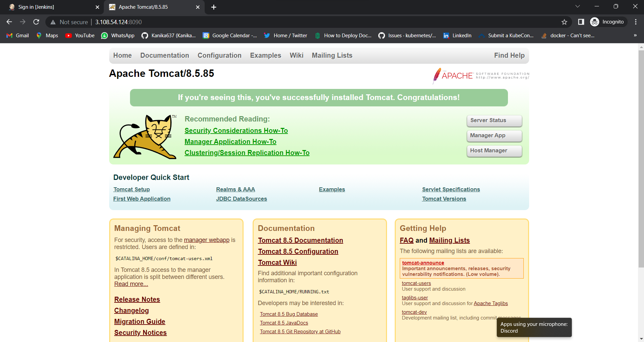Open the Gmail bookmark
The height and width of the screenshot is (342, 644).
point(18,36)
